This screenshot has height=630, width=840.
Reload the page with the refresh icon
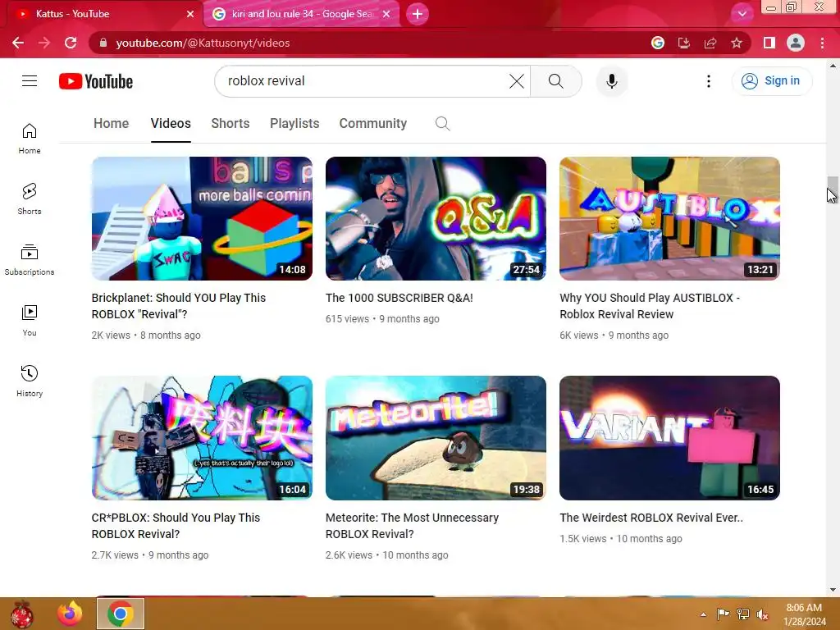[71, 43]
